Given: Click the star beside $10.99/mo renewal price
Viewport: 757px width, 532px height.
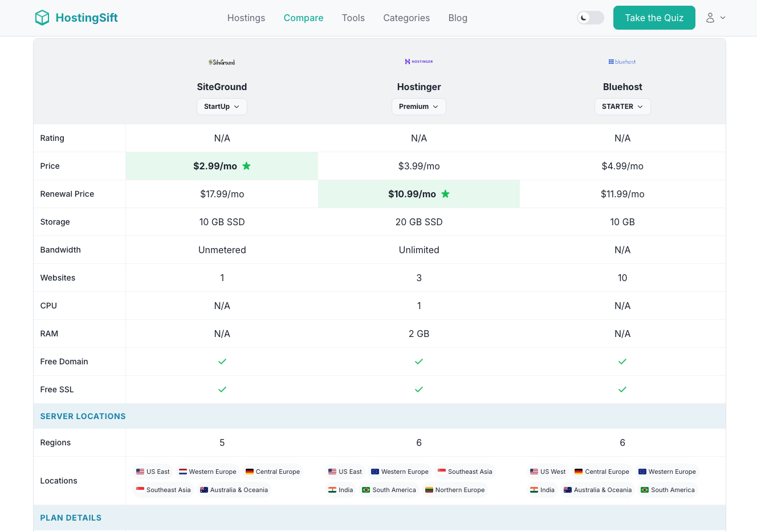Looking at the screenshot, I should (x=445, y=194).
